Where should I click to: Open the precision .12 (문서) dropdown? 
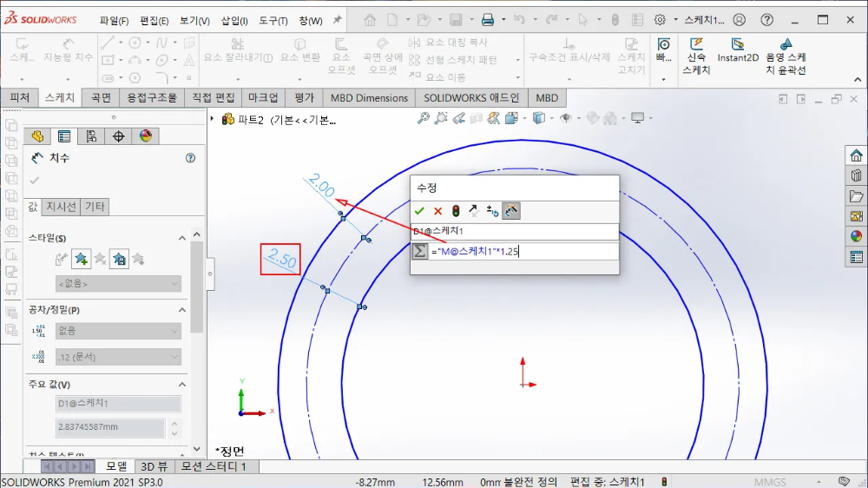tap(118, 357)
